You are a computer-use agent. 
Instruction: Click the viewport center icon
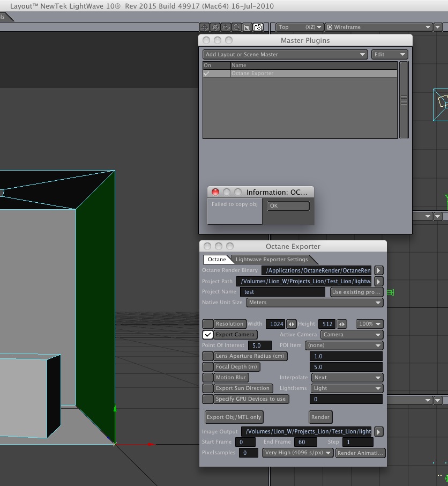[x=204, y=27]
